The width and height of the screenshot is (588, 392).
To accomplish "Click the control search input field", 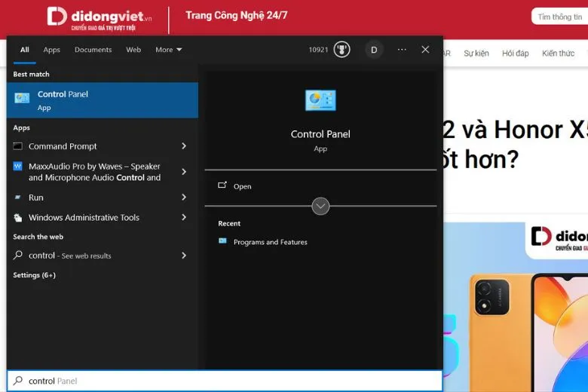I will click(x=225, y=381).
